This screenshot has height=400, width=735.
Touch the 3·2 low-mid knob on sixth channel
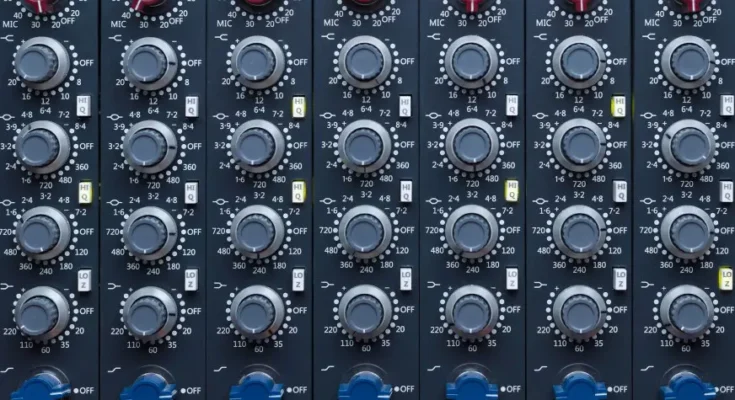[x=579, y=232]
